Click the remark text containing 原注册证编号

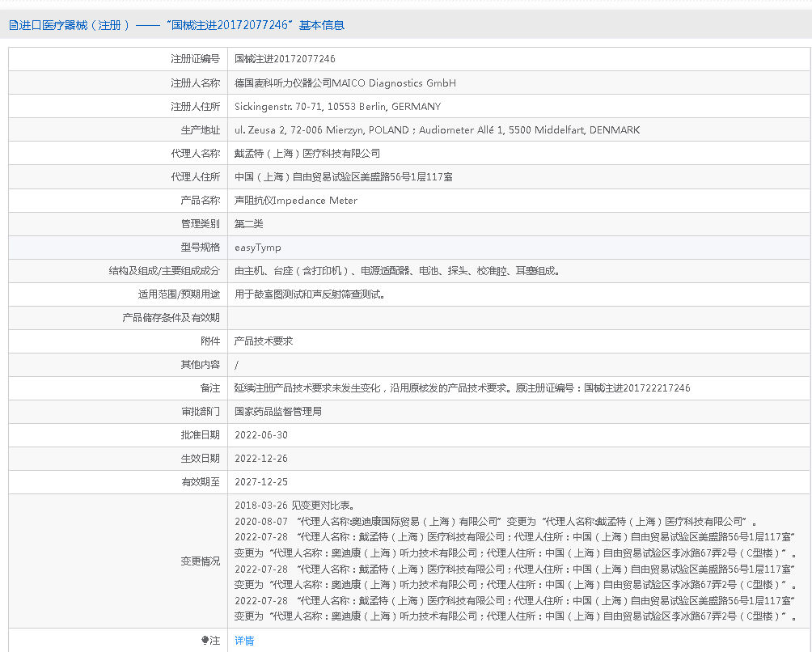coord(462,387)
